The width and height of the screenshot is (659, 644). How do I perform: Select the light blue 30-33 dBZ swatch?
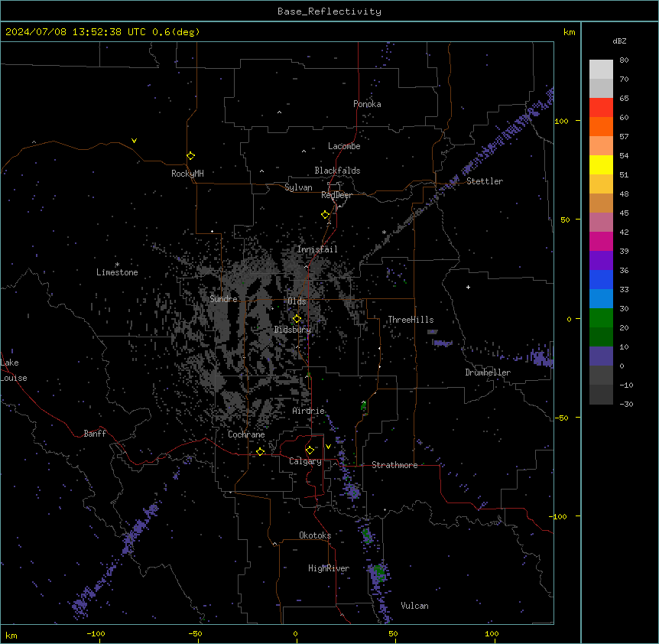click(601, 299)
